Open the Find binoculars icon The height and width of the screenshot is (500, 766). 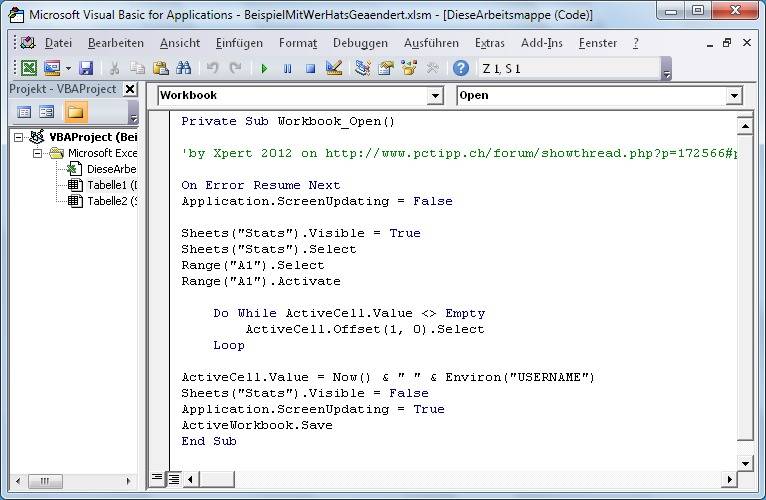[183, 68]
